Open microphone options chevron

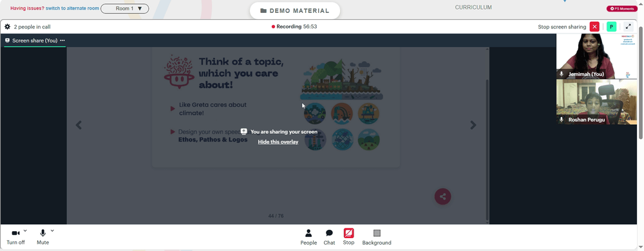pos(52,230)
